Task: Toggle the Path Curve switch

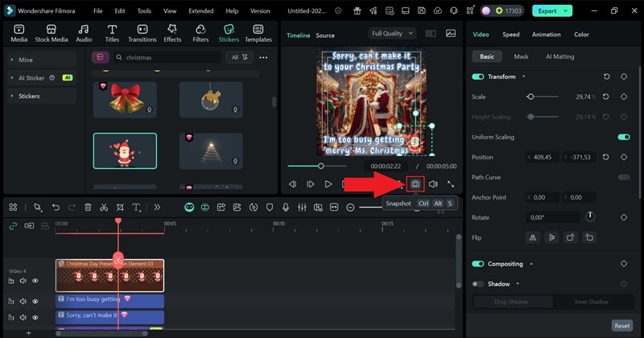Action: [624, 177]
